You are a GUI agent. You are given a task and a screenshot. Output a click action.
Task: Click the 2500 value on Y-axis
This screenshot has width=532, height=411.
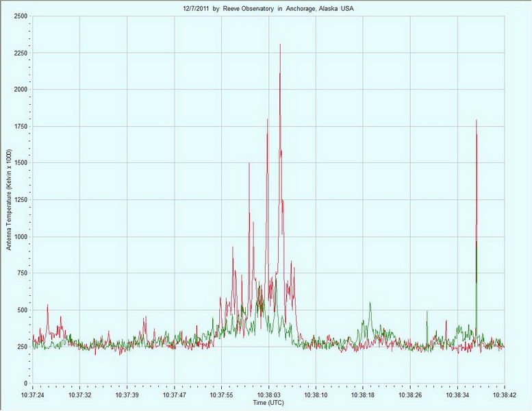(x=21, y=16)
